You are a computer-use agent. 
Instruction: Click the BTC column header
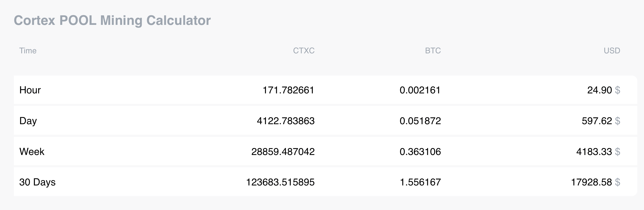pos(433,51)
